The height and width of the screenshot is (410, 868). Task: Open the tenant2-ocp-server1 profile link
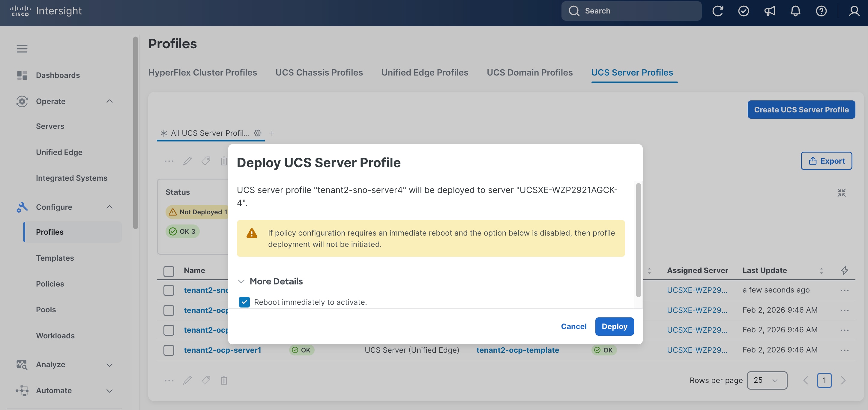[222, 350]
